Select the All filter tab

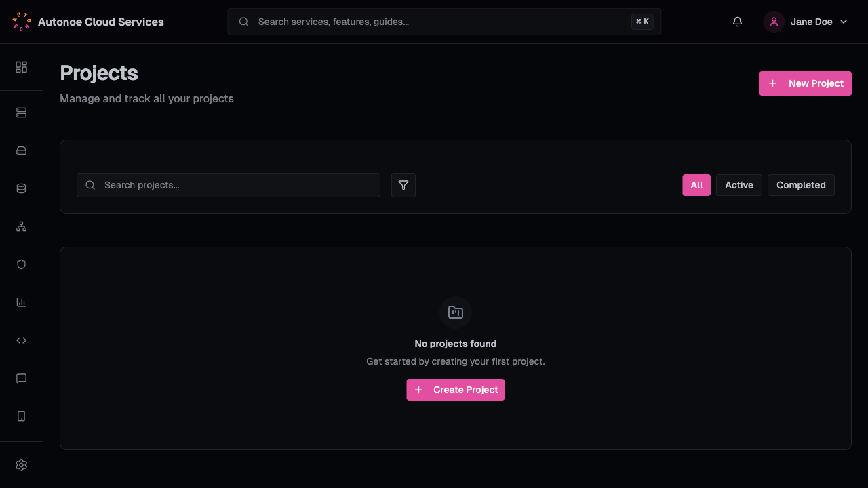click(696, 185)
